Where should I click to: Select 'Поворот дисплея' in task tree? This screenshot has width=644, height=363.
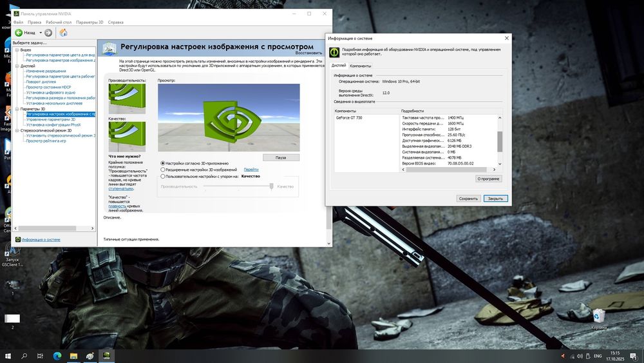pos(41,82)
